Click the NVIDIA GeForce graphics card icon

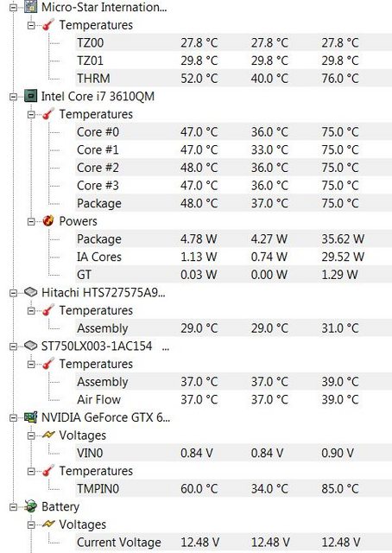tap(31, 417)
